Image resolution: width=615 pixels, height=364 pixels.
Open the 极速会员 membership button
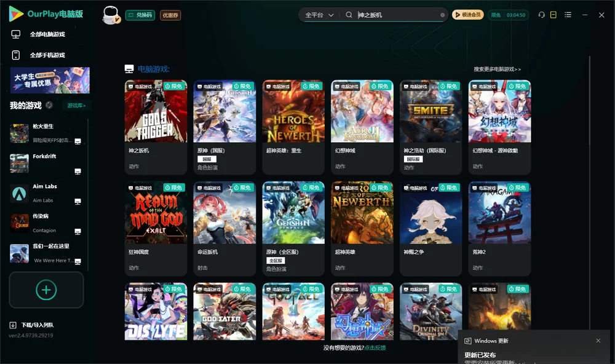(467, 15)
